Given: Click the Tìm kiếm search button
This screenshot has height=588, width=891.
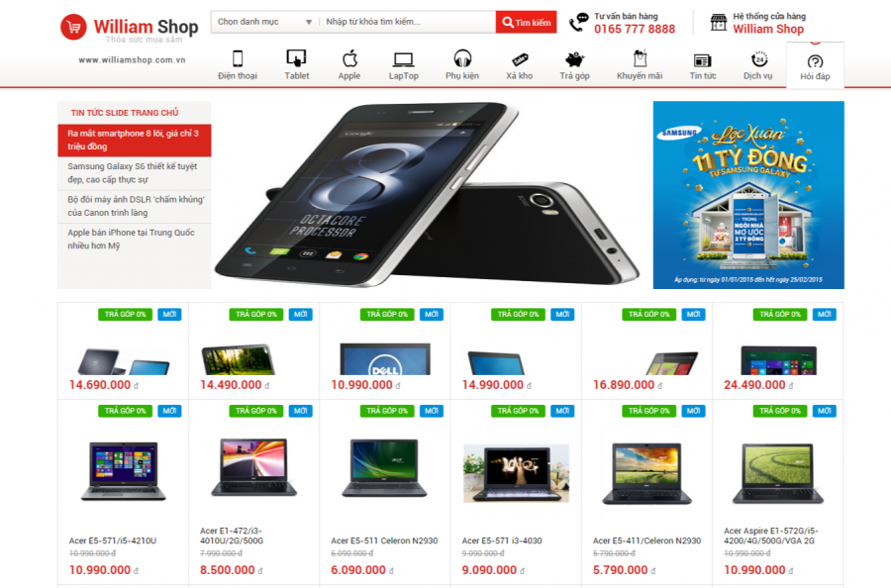Looking at the screenshot, I should pyautogui.click(x=526, y=22).
